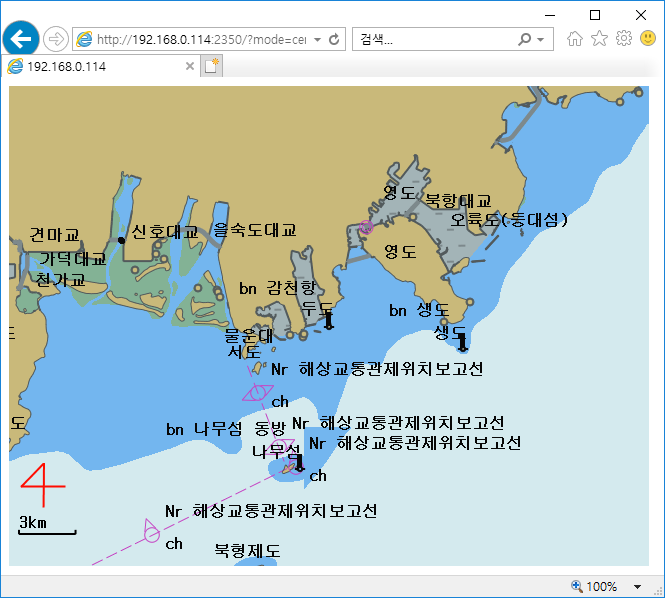Click the browser Back arrow button

click(x=21, y=39)
